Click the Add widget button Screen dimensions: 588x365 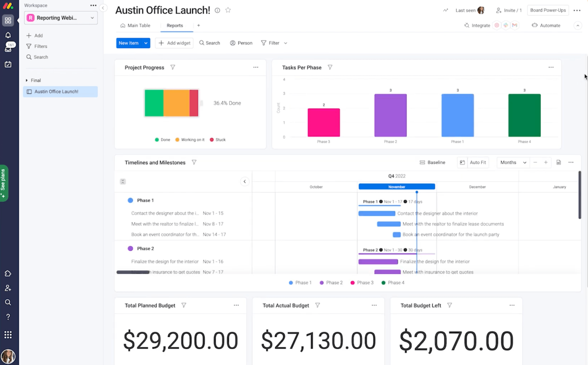[175, 43]
